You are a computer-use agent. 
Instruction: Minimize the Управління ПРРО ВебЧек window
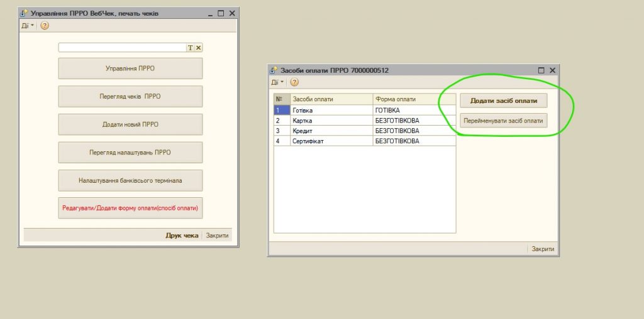pyautogui.click(x=209, y=13)
